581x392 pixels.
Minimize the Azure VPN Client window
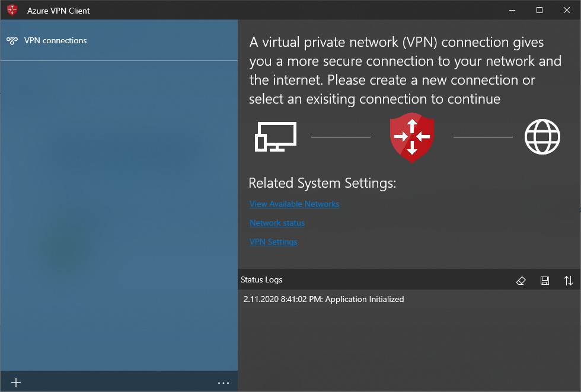[x=512, y=10]
